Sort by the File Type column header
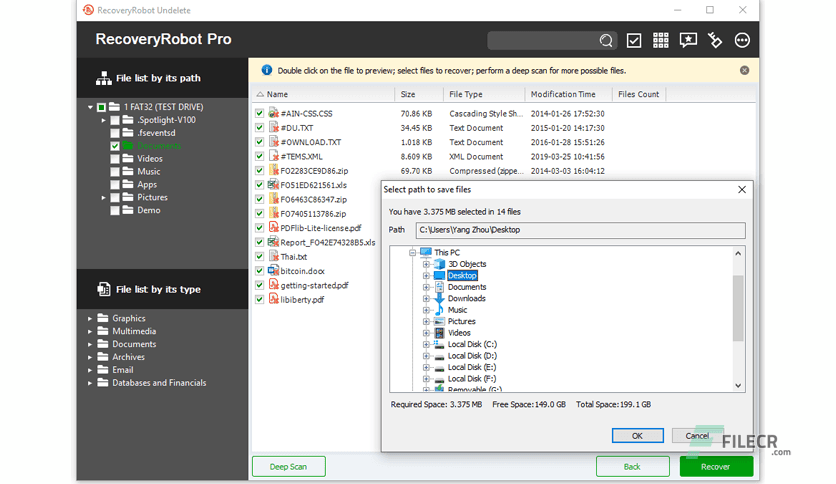The height and width of the screenshot is (484, 836). pos(484,94)
